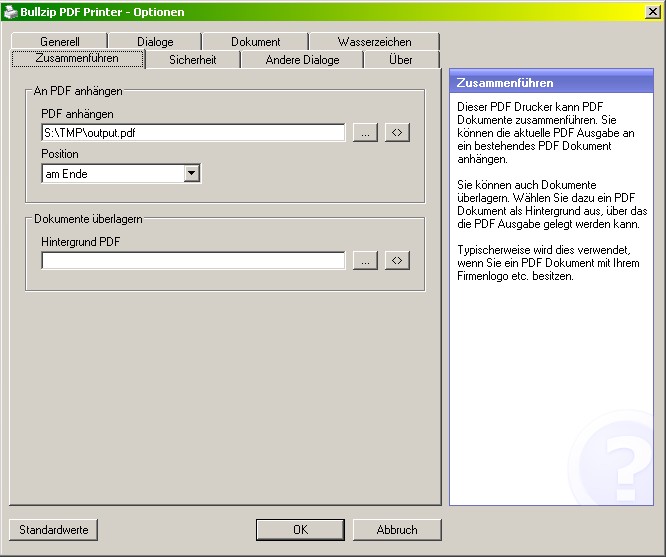The width and height of the screenshot is (666, 558).
Task: Browse for PDF anhängen file with ellipsis button
Action: tap(365, 132)
